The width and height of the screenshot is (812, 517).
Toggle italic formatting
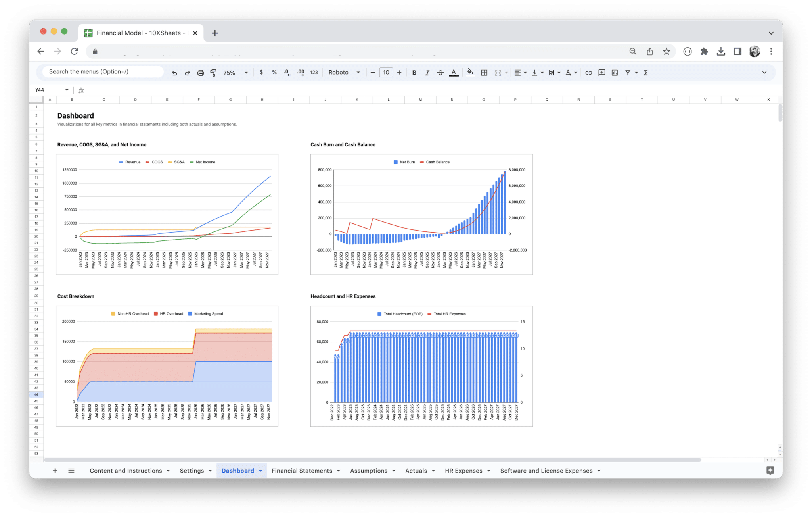(427, 73)
